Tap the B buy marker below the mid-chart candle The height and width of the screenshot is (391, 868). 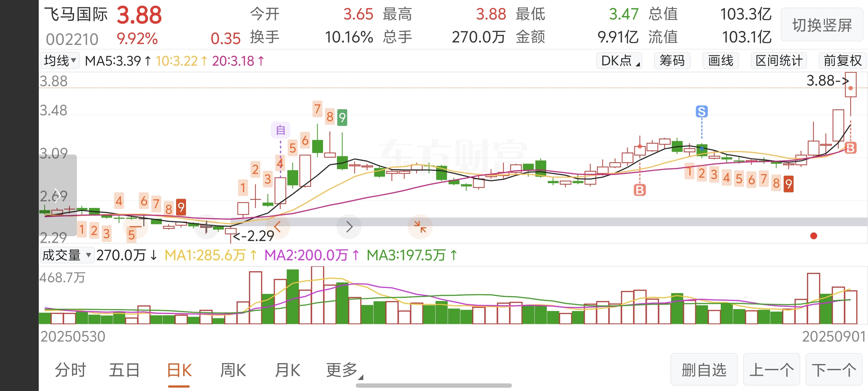(640, 190)
